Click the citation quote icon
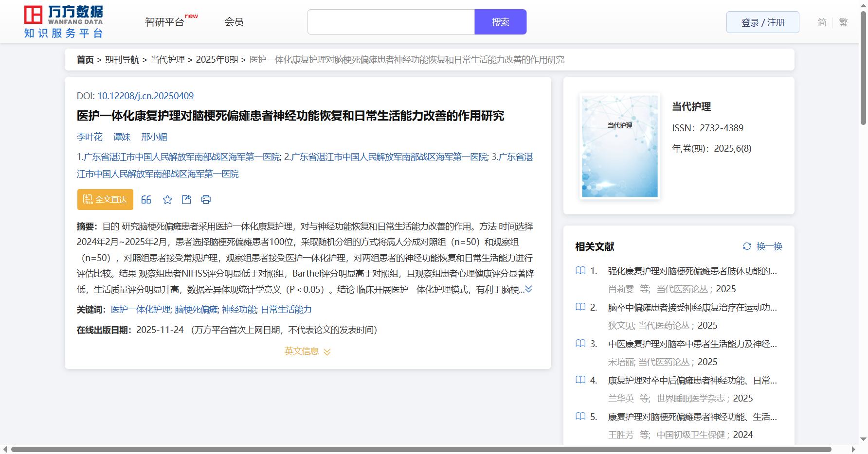This screenshot has height=454, width=868. (146, 200)
